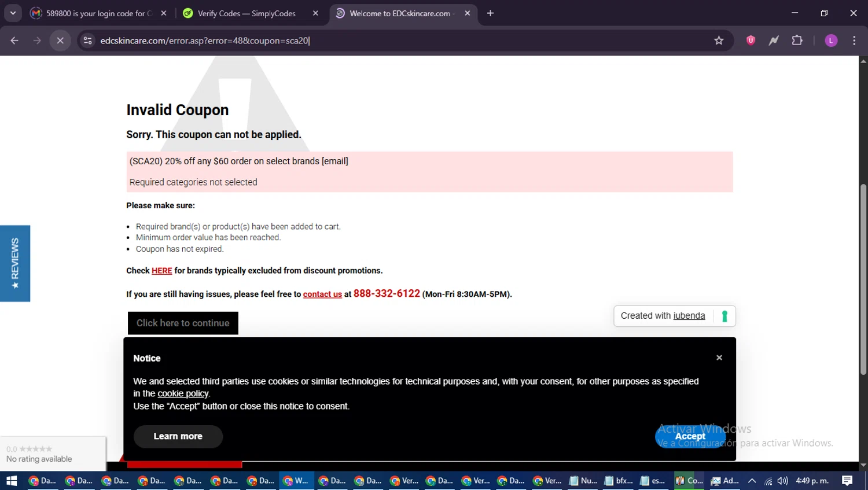This screenshot has width=868, height=490.
Task: Bookmark this page with the star icon
Action: [719, 40]
